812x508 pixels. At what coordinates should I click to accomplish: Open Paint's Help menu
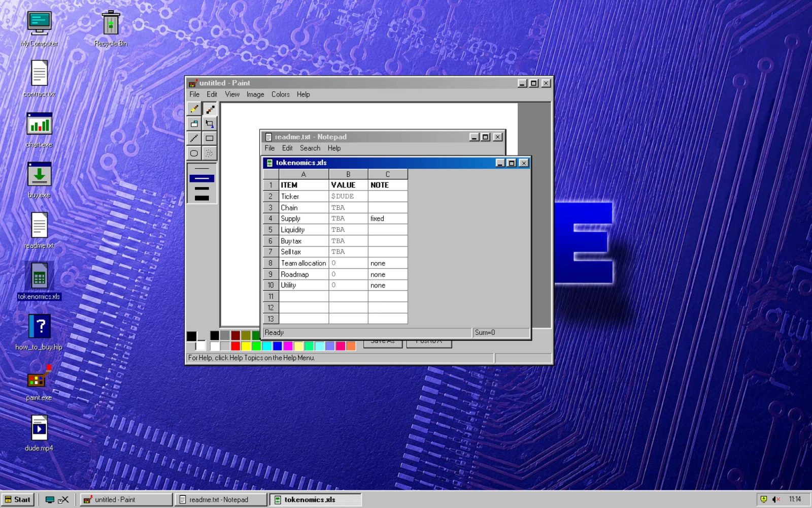(x=303, y=94)
